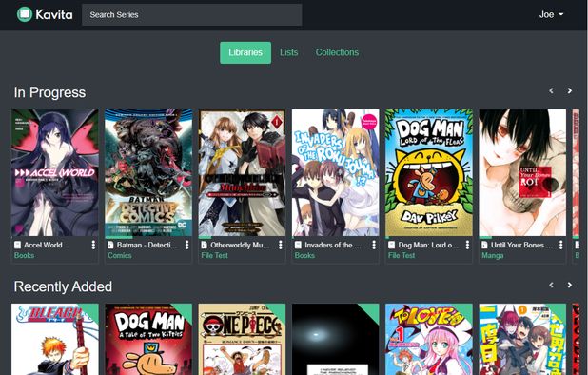Open To Love-Ru cover in Recently Added
588x375 pixels.
click(x=429, y=340)
